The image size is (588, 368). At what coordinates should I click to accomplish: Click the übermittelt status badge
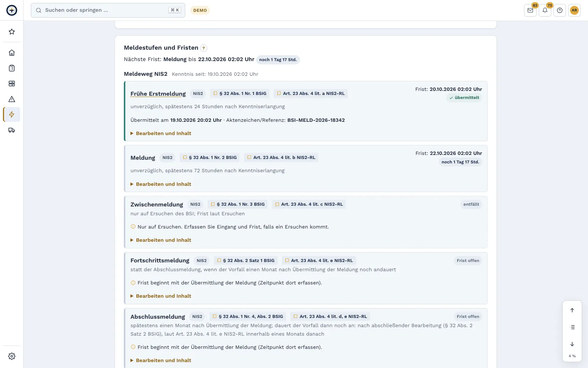(x=464, y=98)
